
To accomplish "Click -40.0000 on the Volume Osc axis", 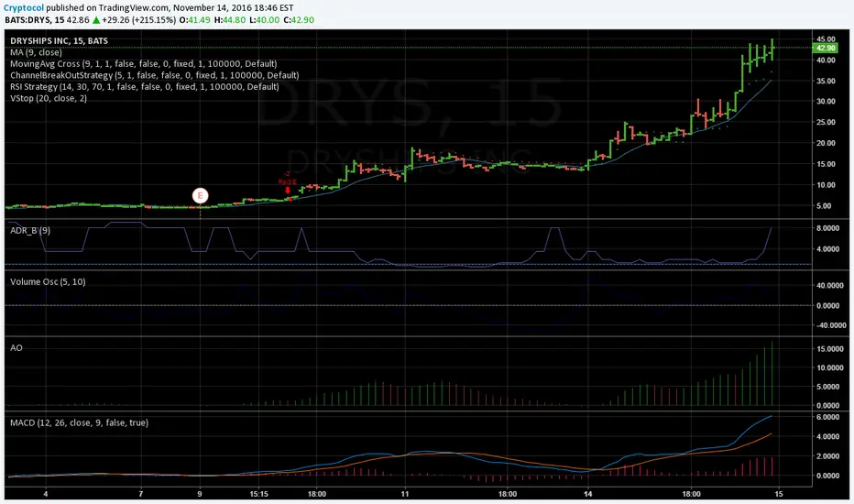I will (829, 325).
